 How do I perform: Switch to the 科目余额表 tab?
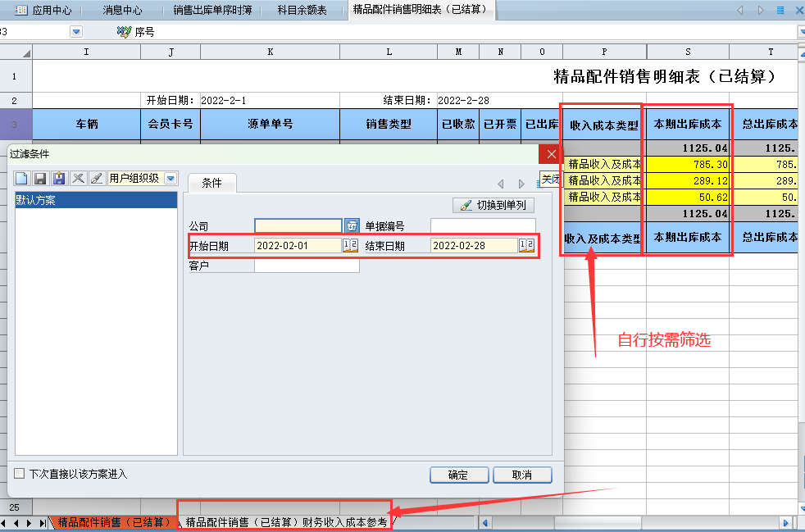tap(302, 10)
